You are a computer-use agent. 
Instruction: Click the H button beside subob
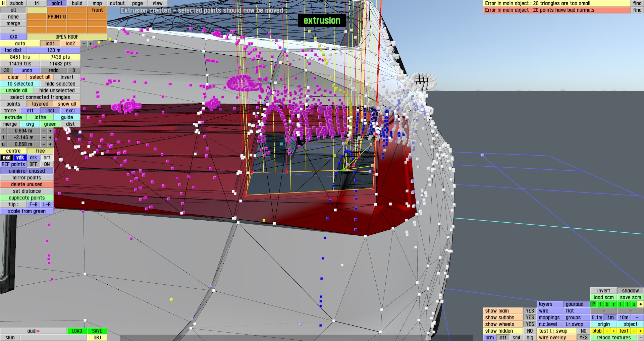pos(3,3)
